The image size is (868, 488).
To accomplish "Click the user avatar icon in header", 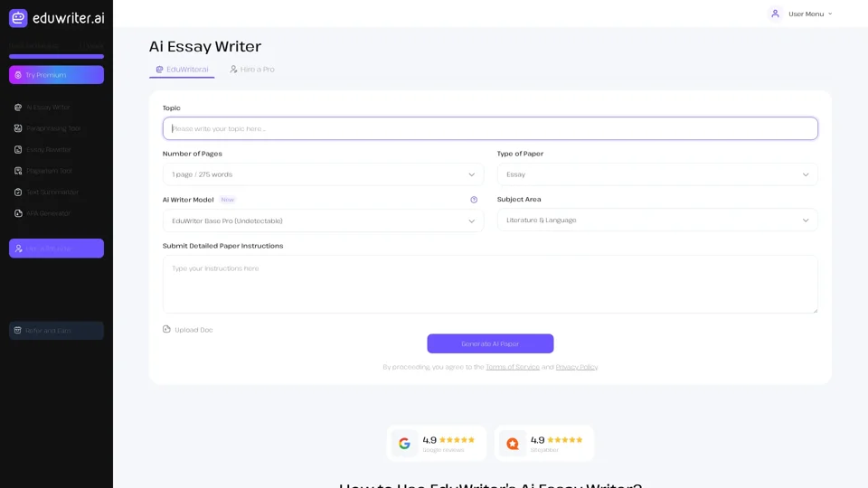I will coord(775,14).
